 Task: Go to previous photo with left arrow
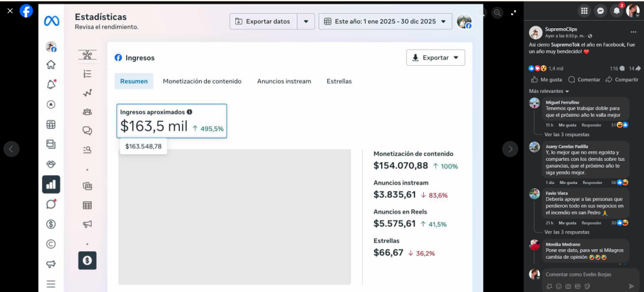pos(11,149)
